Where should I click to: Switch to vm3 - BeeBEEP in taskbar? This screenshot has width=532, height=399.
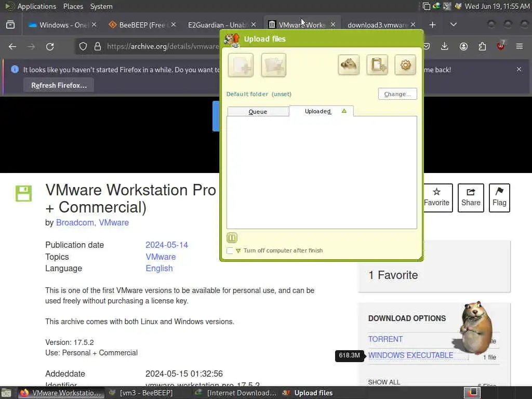click(x=141, y=393)
